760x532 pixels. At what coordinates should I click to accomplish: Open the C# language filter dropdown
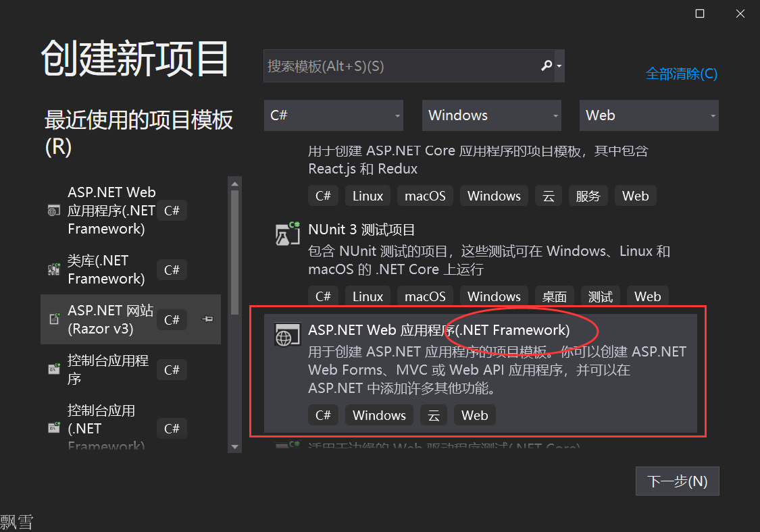click(x=334, y=115)
